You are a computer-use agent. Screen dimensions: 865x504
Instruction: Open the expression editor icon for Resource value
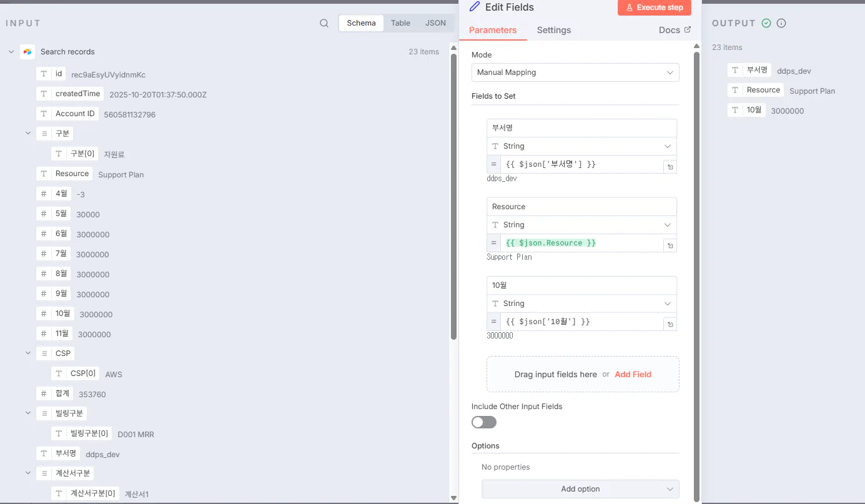coord(670,246)
